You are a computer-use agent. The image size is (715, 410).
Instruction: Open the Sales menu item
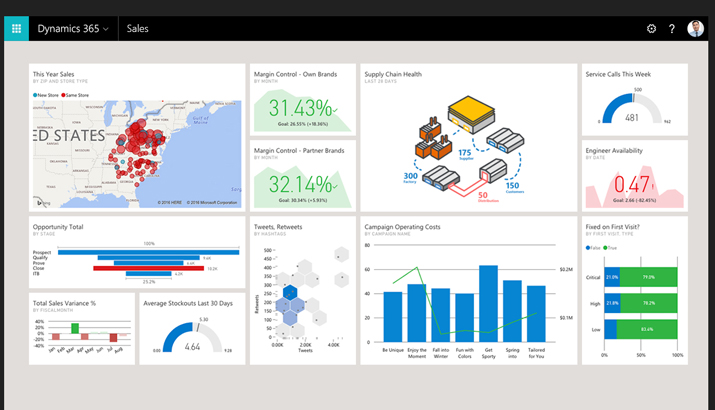coord(137,29)
